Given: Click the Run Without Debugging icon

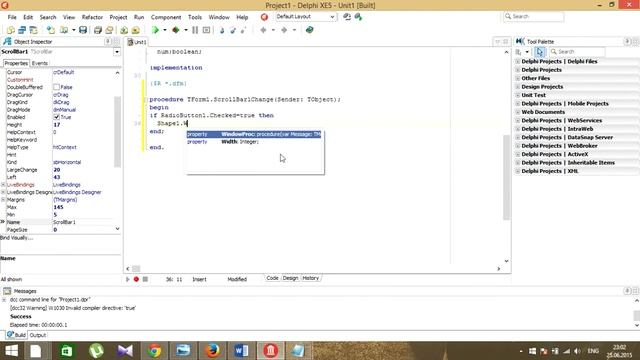Looking at the screenshot, I should click(x=176, y=30).
